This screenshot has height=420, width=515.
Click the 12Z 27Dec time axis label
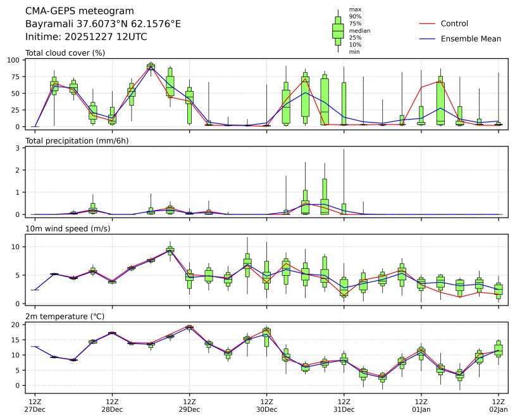click(35, 405)
